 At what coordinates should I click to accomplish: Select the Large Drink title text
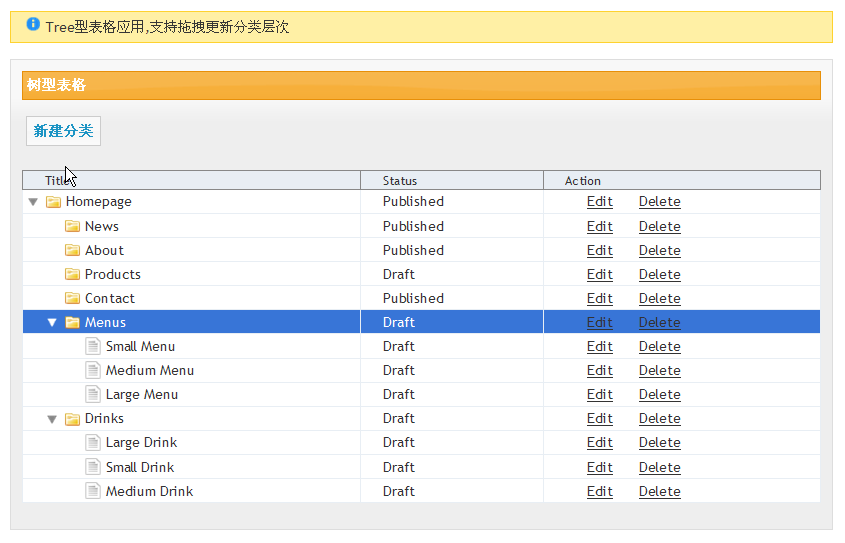[141, 443]
